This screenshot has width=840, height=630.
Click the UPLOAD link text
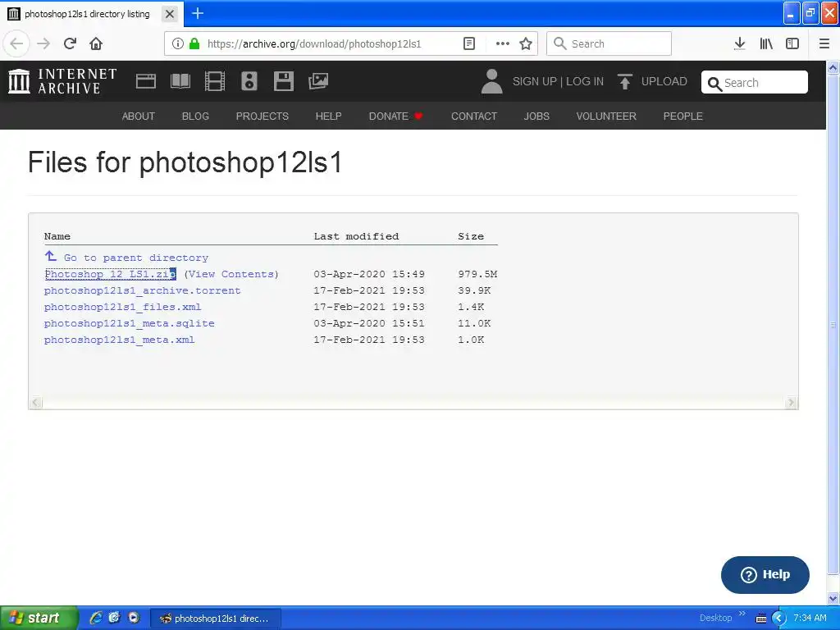664,81
